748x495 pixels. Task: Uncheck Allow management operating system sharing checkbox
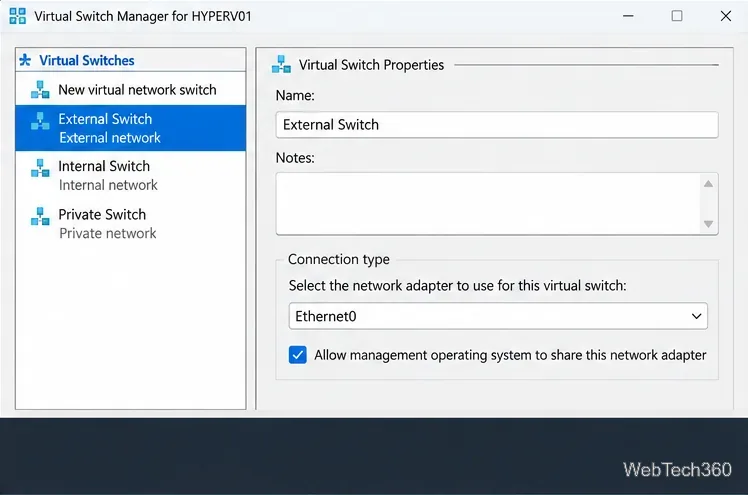298,355
